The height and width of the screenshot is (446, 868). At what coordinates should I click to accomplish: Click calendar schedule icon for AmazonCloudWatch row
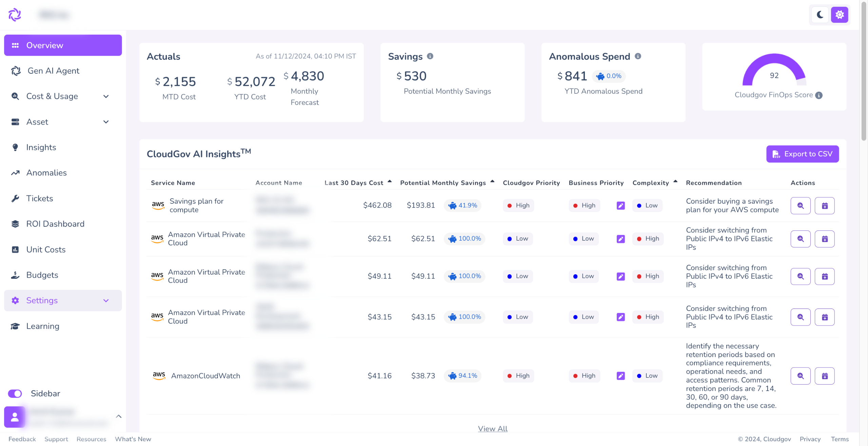(x=825, y=376)
